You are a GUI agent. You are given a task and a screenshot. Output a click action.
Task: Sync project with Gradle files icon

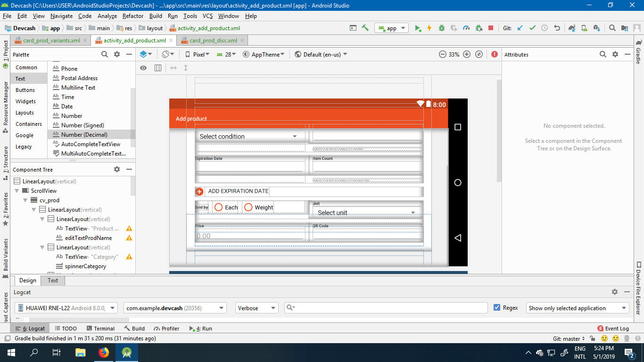[571, 28]
